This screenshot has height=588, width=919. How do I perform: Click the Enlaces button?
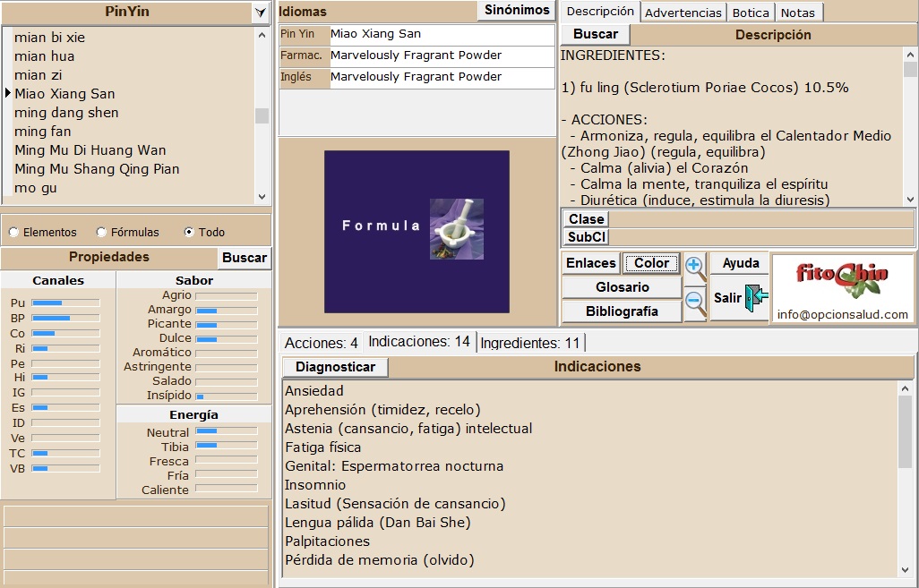tap(590, 263)
